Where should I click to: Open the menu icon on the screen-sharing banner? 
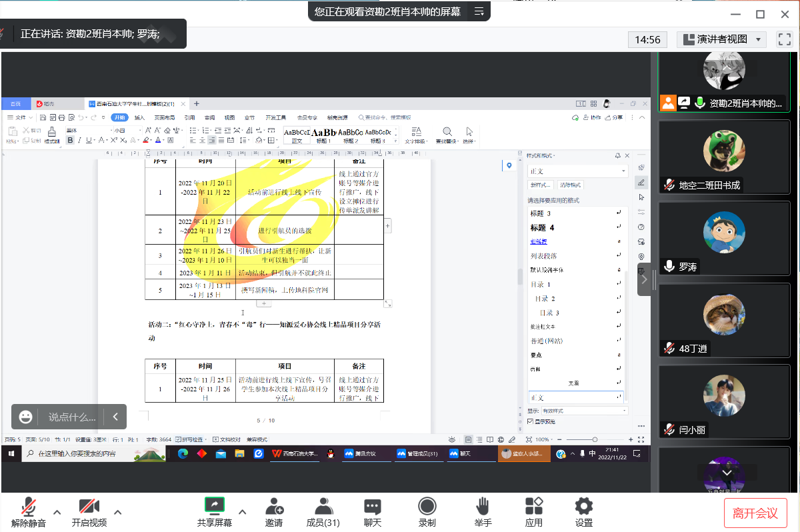pos(479,11)
